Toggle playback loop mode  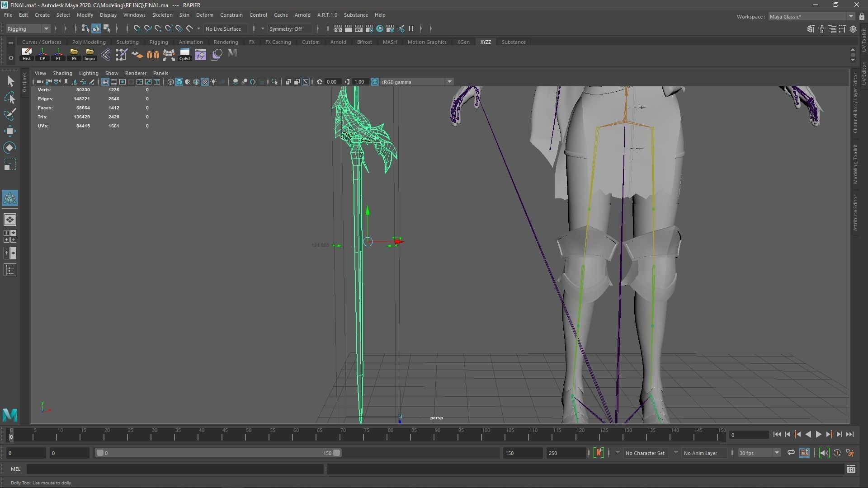coord(791,453)
